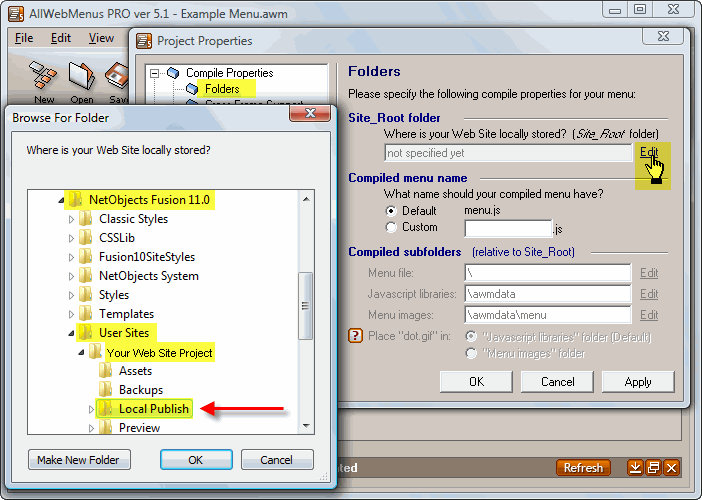Click the AllWebMenus app icon in title bar
702x500 pixels.
tap(16, 14)
